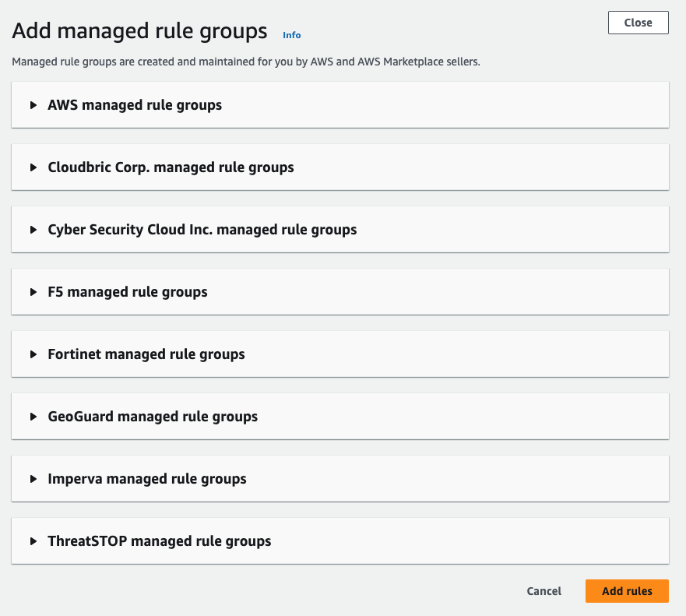
Task: Expand ThreatSTOP managed rule groups arrow
Action: [x=33, y=541]
